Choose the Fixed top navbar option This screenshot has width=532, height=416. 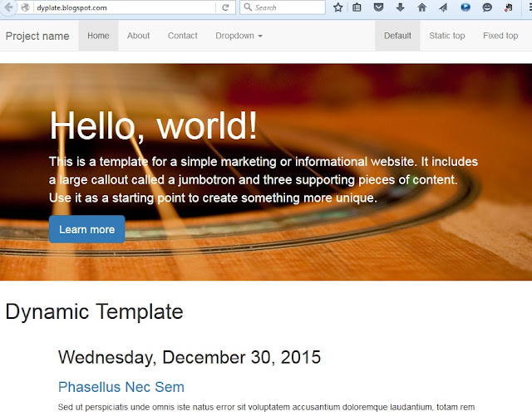coord(500,36)
